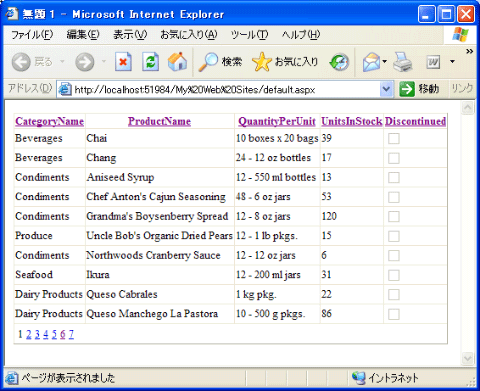Go to page 4 of the grid
The image size is (480, 391).
click(x=46, y=334)
